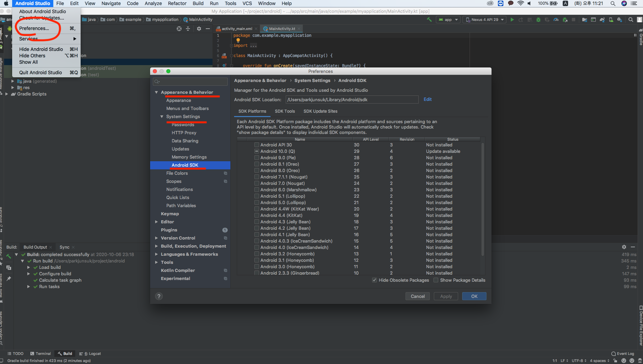The image size is (643, 364).
Task: Run the app with green play icon
Action: [512, 20]
